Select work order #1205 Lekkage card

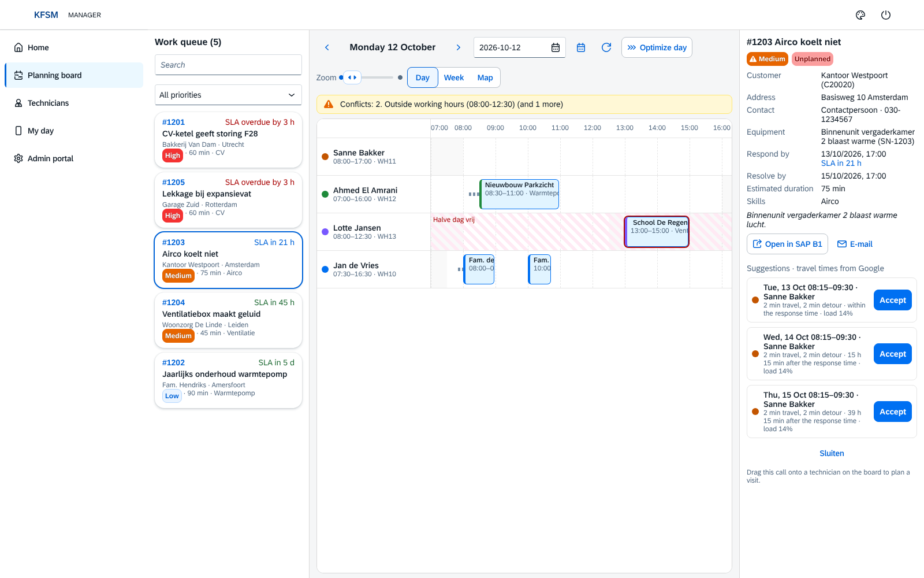[x=228, y=200]
